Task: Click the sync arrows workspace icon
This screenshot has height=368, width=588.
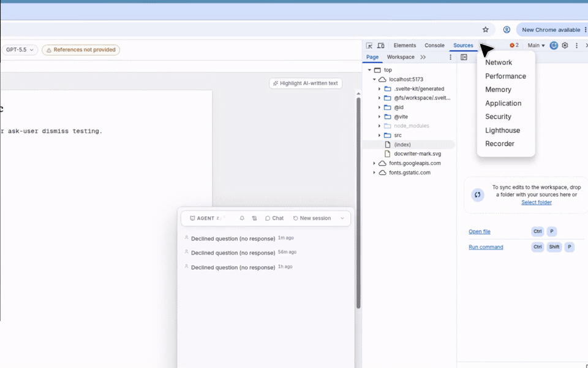Action: [x=477, y=194]
